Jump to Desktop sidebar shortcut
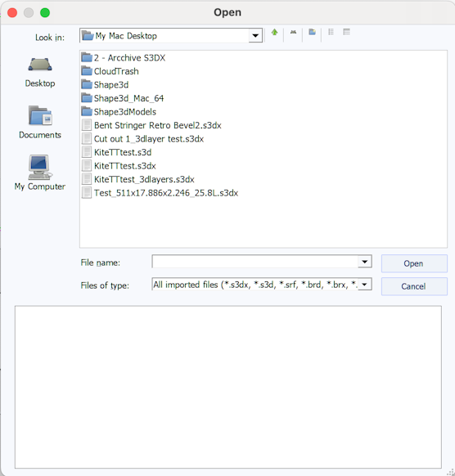The image size is (455, 476). [40, 72]
